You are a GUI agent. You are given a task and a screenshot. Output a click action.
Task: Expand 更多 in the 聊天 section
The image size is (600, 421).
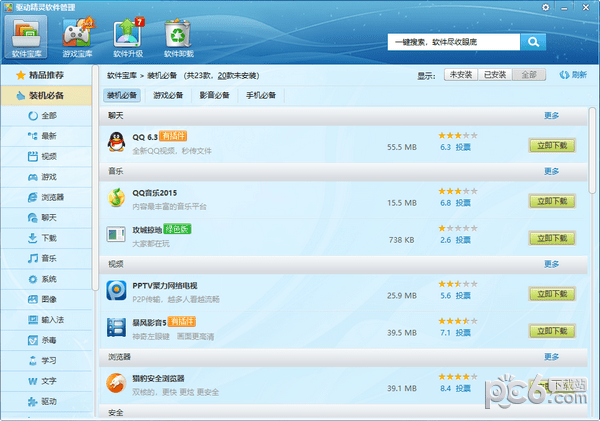pyautogui.click(x=551, y=116)
